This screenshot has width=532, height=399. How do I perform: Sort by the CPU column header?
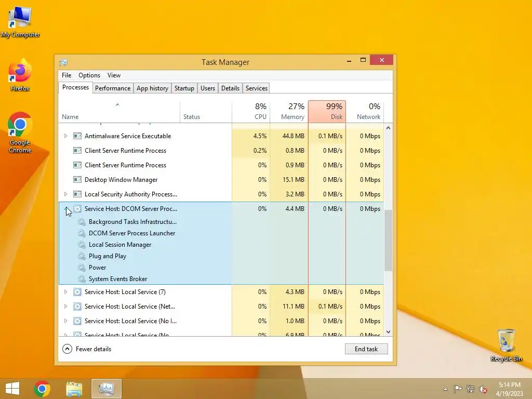click(251, 112)
